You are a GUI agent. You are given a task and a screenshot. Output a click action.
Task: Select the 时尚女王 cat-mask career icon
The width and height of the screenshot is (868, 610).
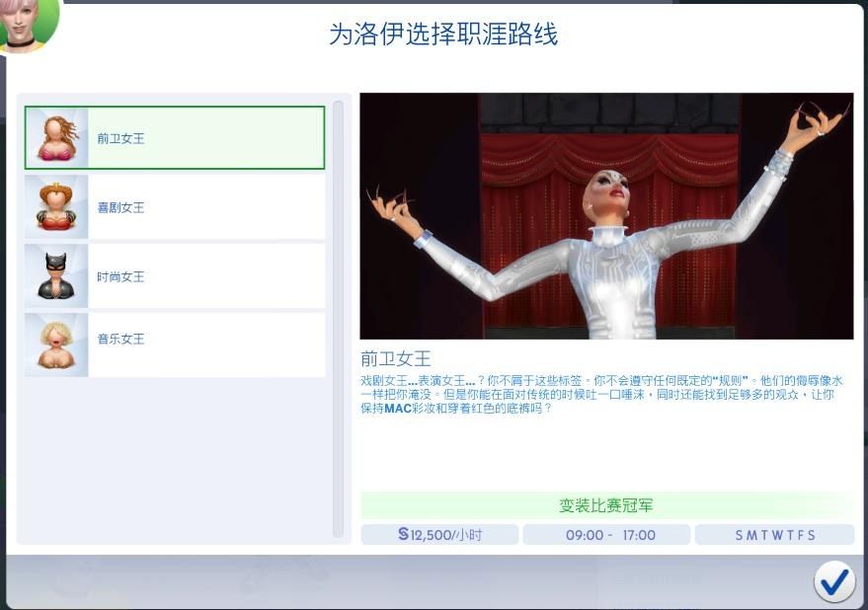[x=56, y=276]
